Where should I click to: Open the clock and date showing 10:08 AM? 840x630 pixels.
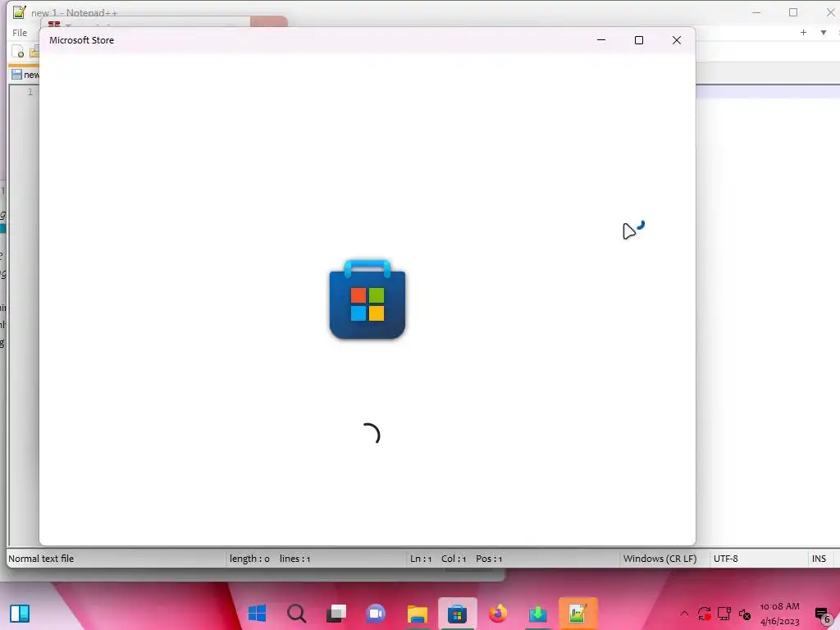[x=779, y=614]
